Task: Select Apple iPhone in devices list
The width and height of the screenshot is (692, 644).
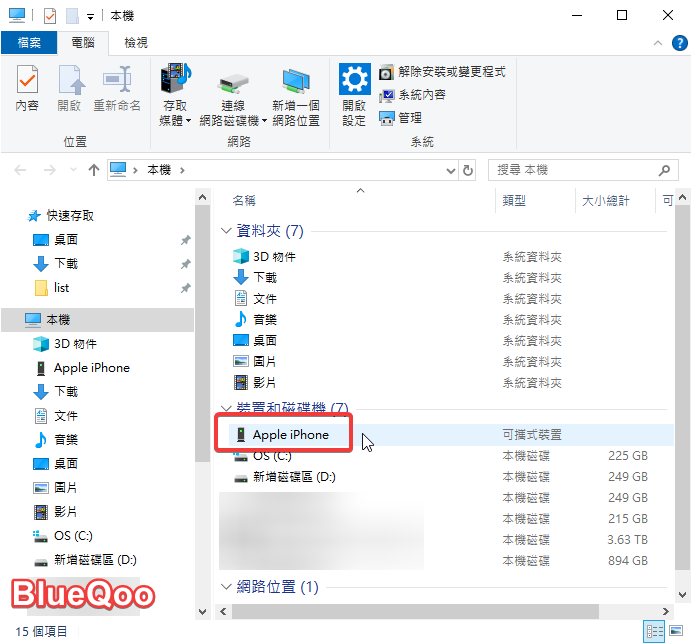Action: (x=290, y=435)
